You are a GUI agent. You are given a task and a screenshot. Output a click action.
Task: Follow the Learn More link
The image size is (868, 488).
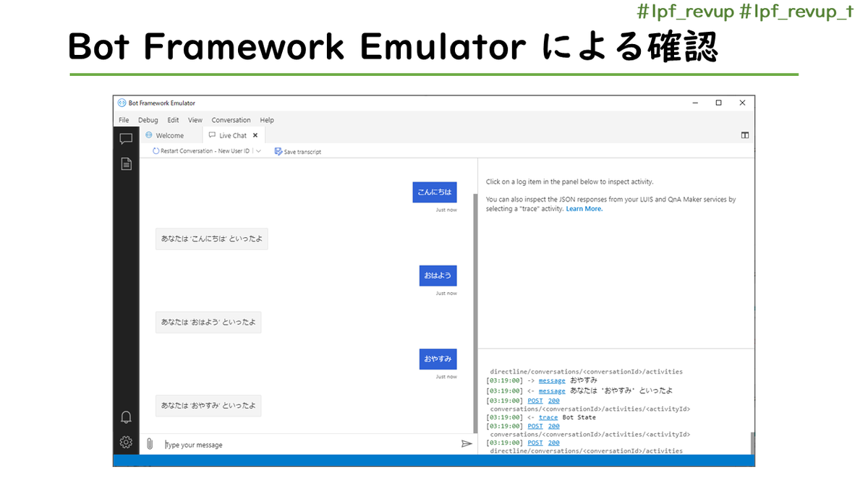(584, 209)
